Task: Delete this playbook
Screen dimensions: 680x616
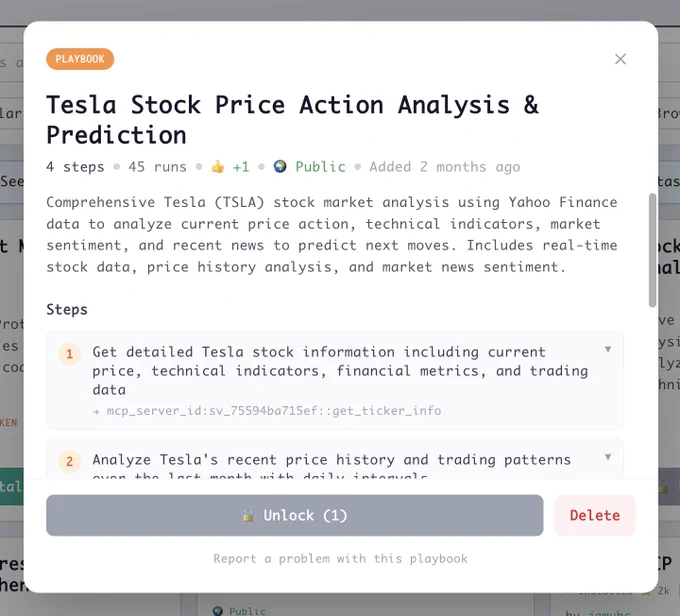Action: [595, 515]
